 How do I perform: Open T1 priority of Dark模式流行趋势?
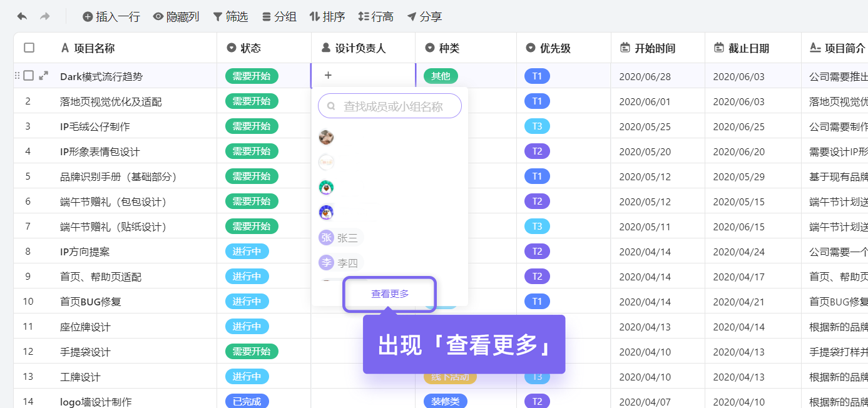pyautogui.click(x=537, y=76)
